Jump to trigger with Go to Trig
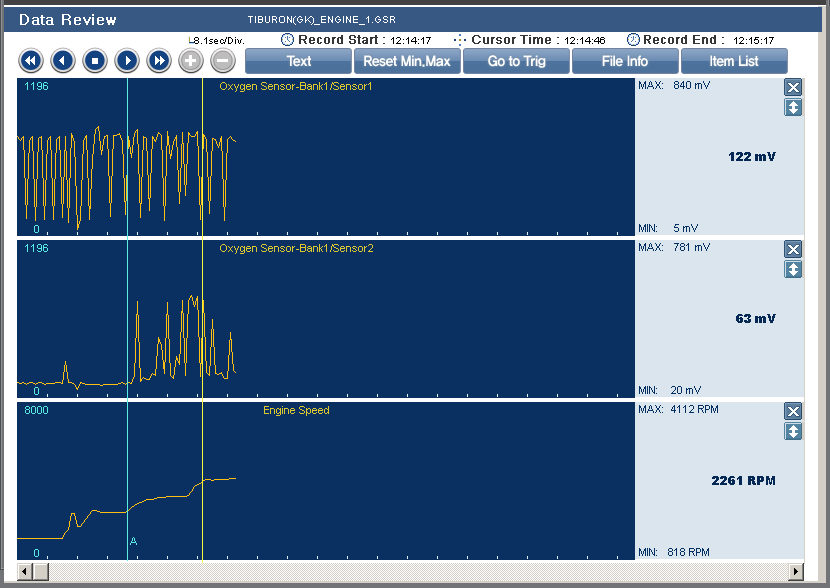 (515, 61)
